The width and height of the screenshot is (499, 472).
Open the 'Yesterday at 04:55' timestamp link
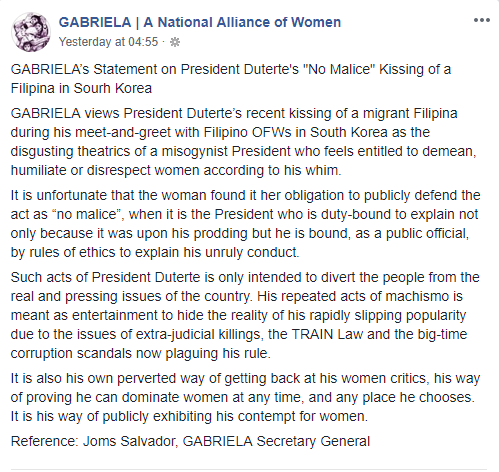click(x=108, y=42)
